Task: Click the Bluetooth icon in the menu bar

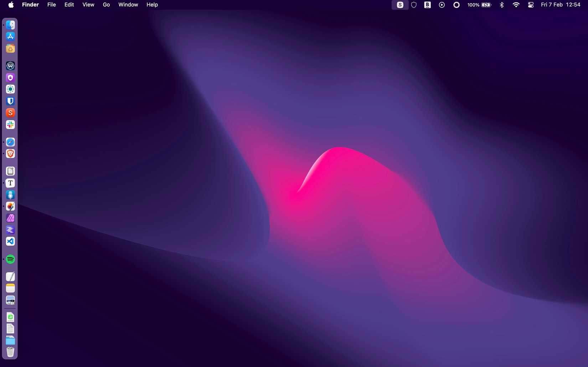Action: tap(502, 5)
